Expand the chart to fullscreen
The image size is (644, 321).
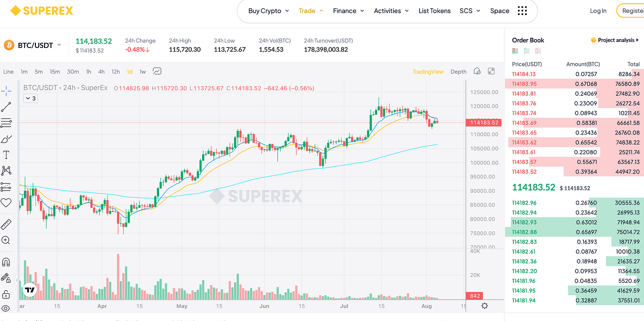(491, 71)
